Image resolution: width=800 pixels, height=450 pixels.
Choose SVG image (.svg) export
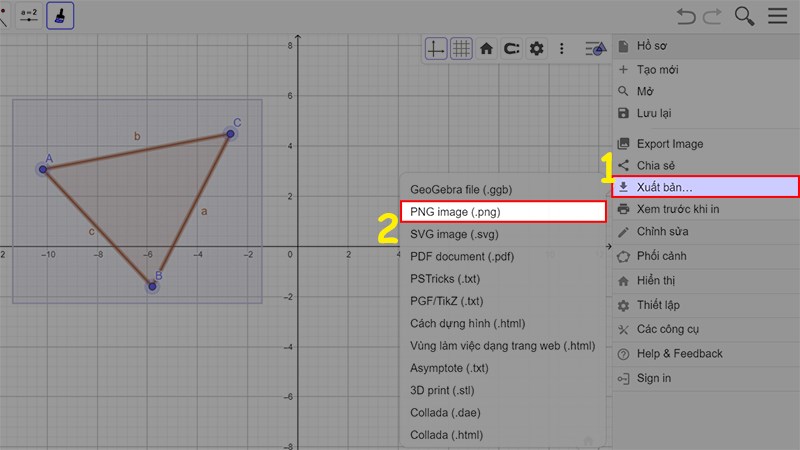[503, 234]
